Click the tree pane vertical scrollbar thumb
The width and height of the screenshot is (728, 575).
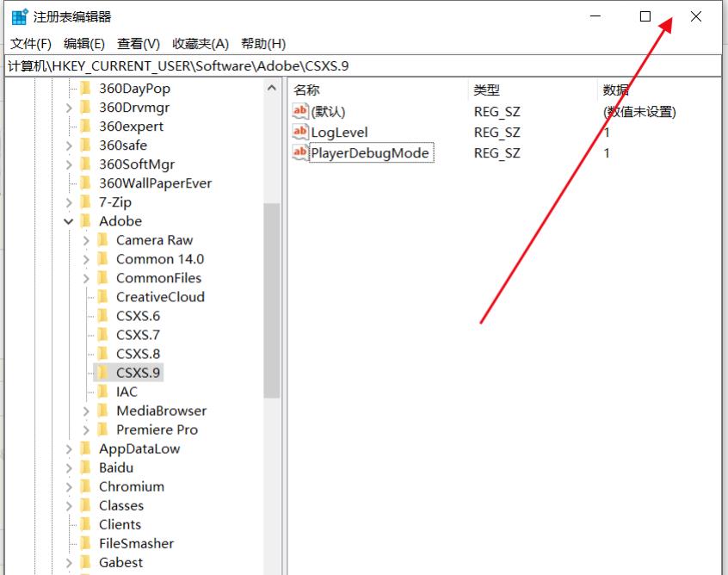272,300
